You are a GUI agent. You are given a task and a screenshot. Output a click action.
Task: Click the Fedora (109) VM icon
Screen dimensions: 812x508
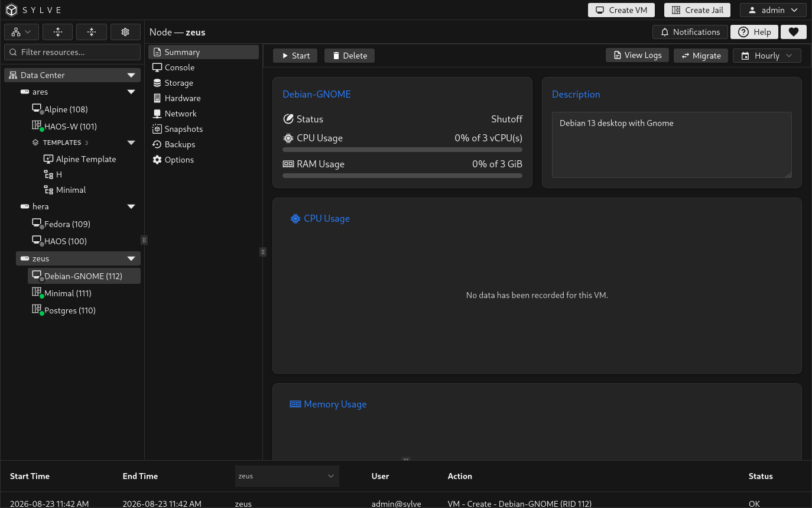37,224
